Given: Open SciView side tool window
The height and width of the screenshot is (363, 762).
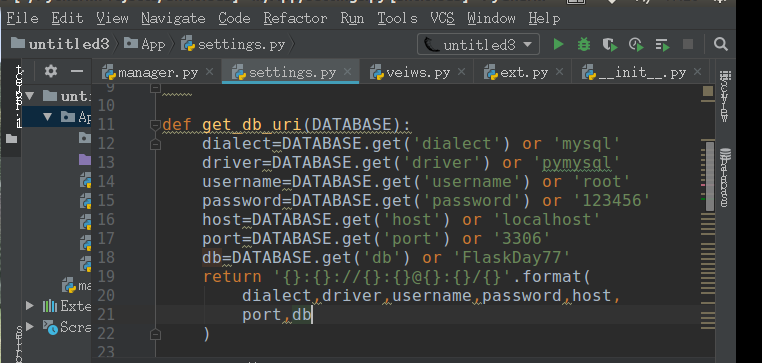Looking at the screenshot, I should click(x=725, y=96).
